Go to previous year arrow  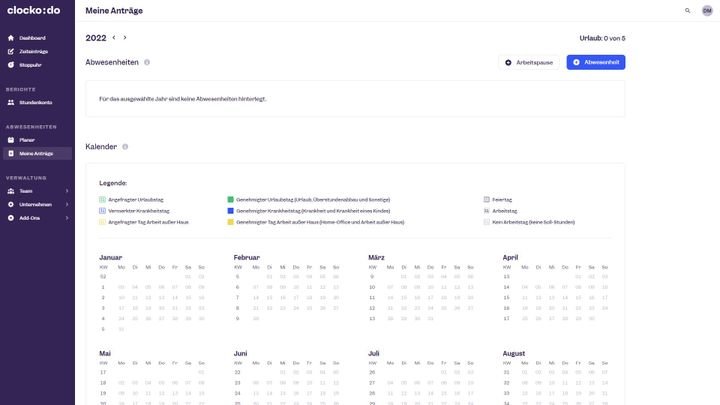click(114, 38)
